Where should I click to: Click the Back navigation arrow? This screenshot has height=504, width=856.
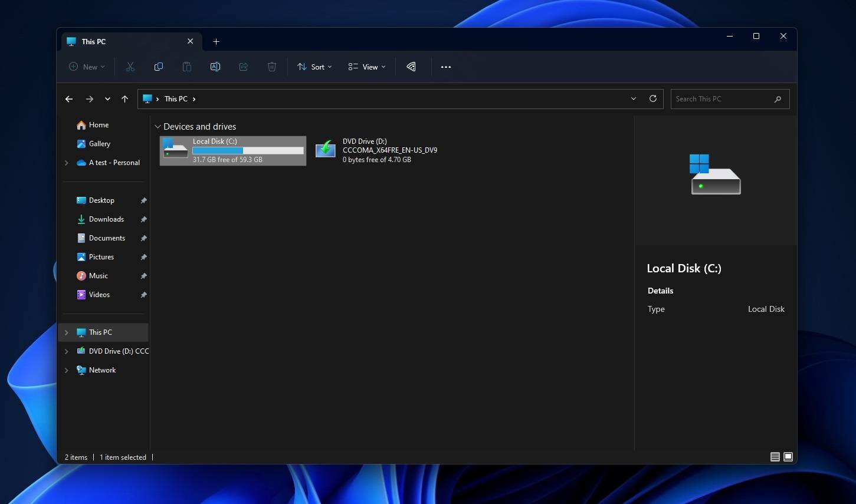[x=69, y=99]
